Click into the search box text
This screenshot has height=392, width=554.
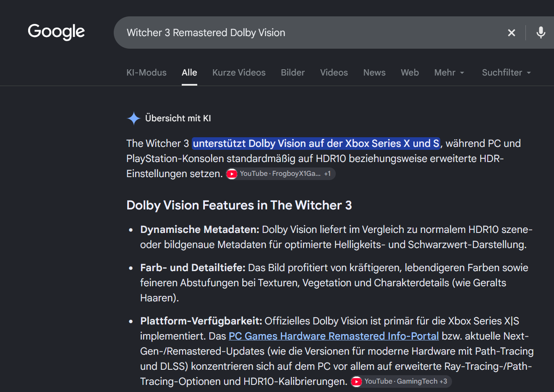(x=206, y=33)
